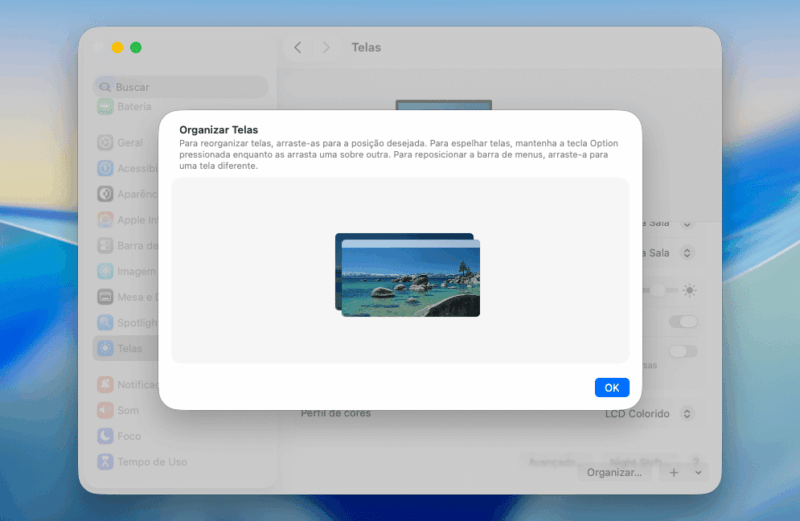
Task: Select the Som label in sidebar
Action: click(128, 410)
